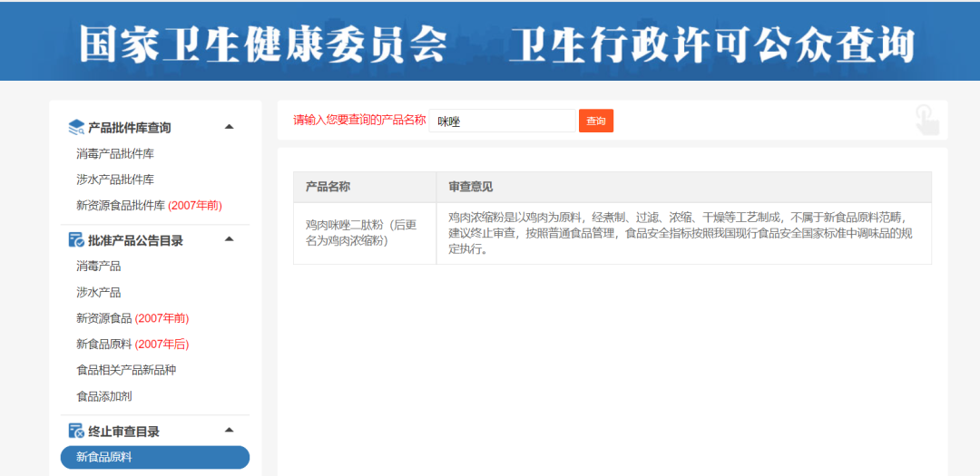The height and width of the screenshot is (476, 980).
Task: Click the orange 查询 search button
Action: [596, 121]
